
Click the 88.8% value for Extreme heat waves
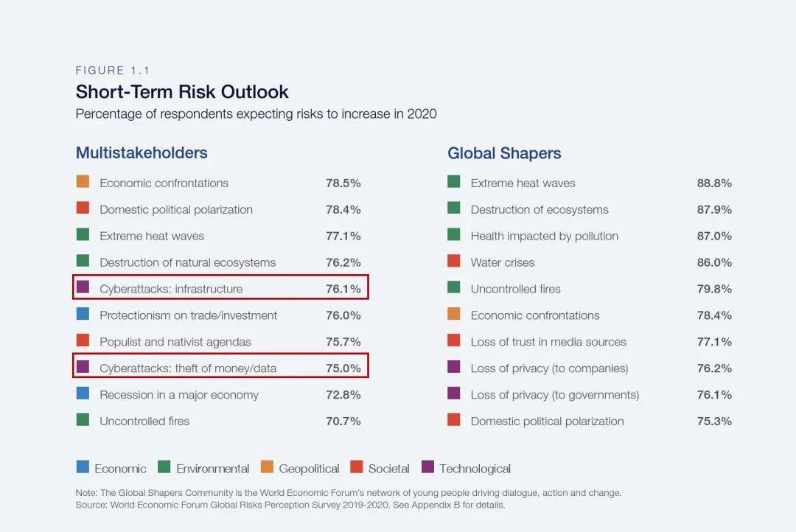click(x=714, y=183)
